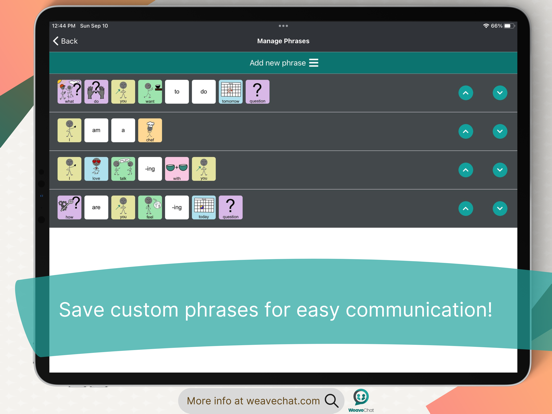Select the pink 'with' symbol tile

click(177, 169)
